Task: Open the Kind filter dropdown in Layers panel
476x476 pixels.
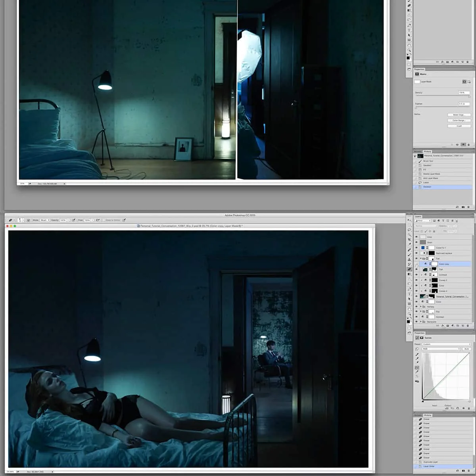Action: point(423,221)
